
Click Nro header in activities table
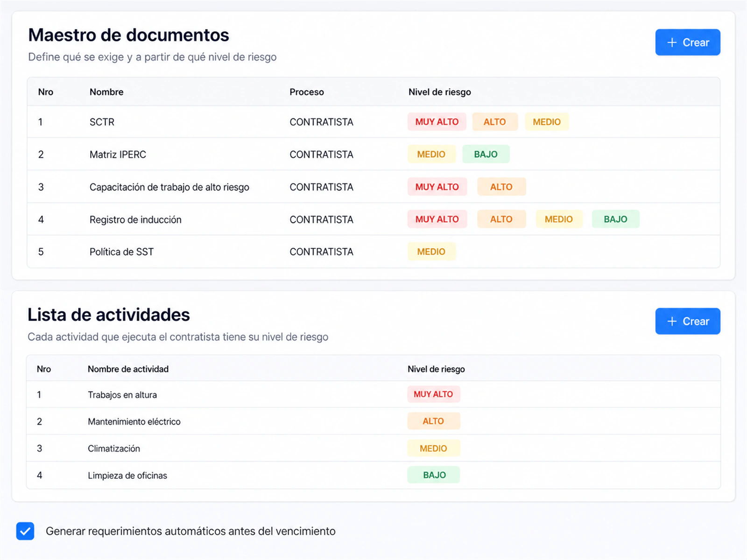point(44,369)
